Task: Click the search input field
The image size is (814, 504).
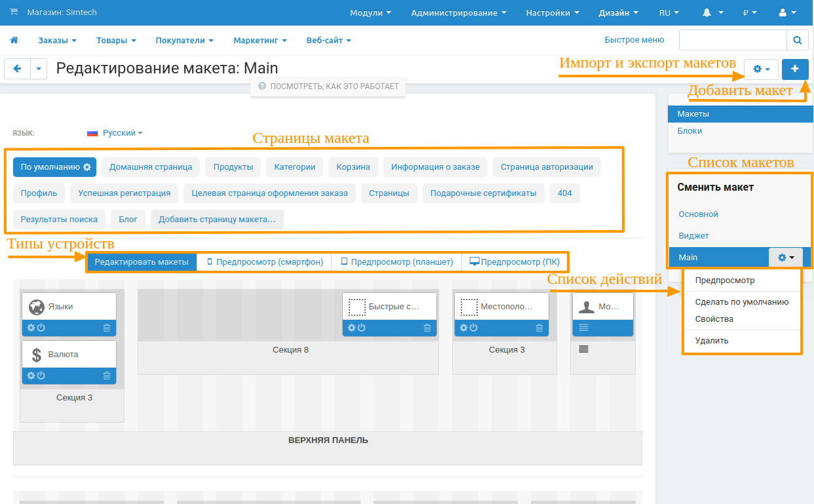Action: [x=732, y=40]
